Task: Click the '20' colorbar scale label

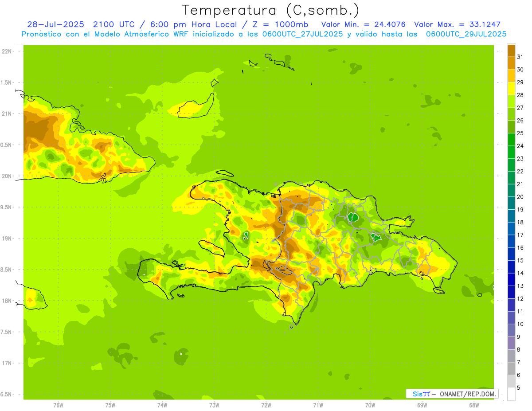Action: [x=520, y=197]
